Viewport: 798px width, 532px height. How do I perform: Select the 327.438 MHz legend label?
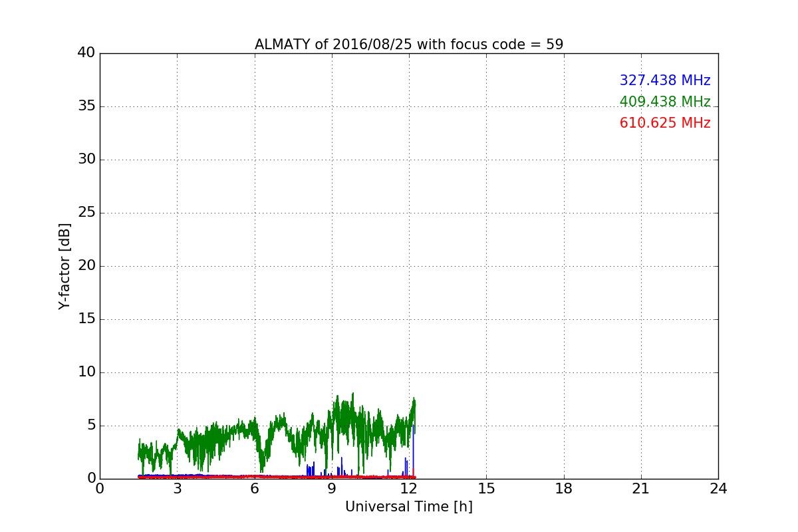click(665, 80)
